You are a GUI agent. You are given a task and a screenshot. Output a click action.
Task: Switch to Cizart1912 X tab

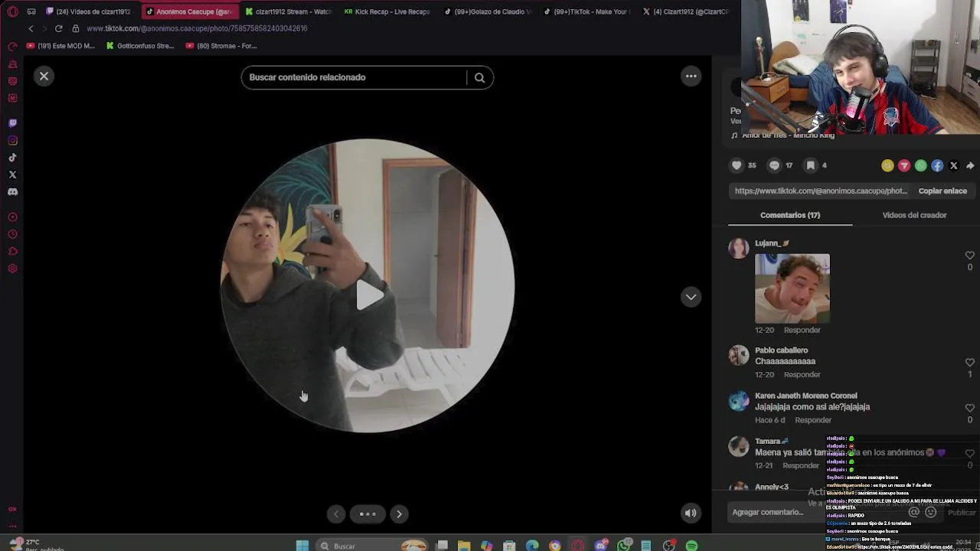(x=686, y=11)
